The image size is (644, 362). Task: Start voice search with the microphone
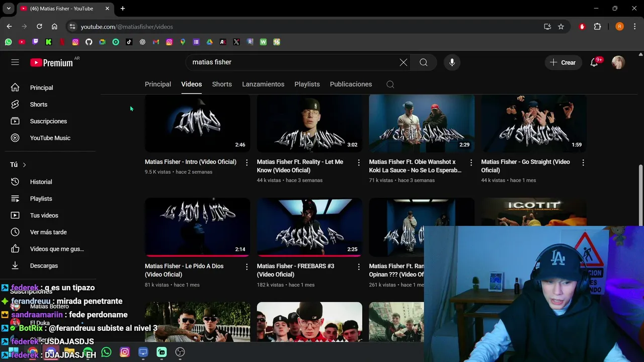tap(452, 62)
